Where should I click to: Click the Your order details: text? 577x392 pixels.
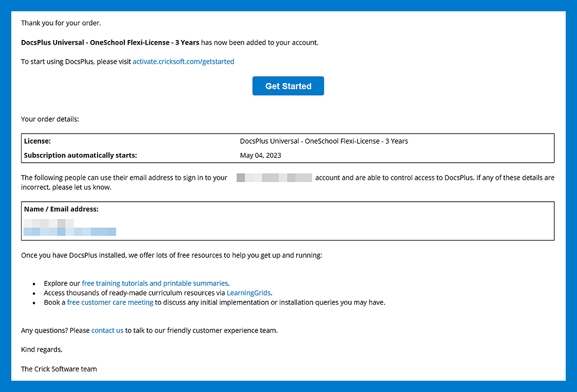coord(50,119)
